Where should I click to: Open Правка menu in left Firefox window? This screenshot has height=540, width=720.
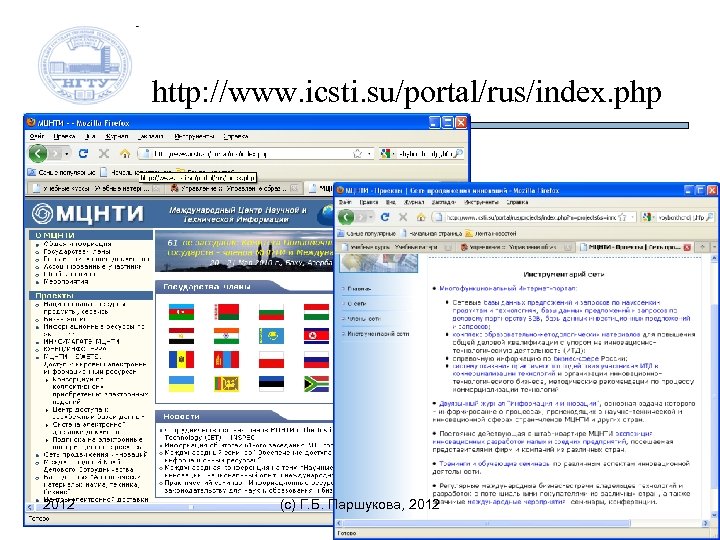coord(64,136)
